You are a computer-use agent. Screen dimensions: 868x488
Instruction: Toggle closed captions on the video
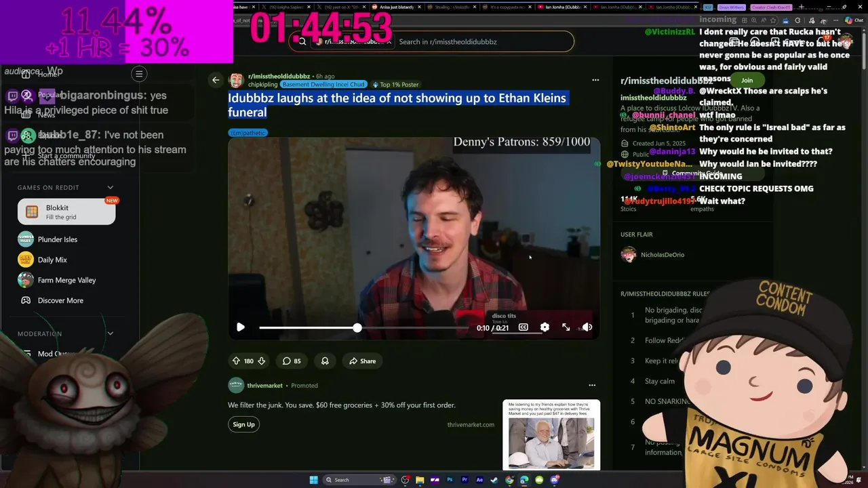[524, 327]
